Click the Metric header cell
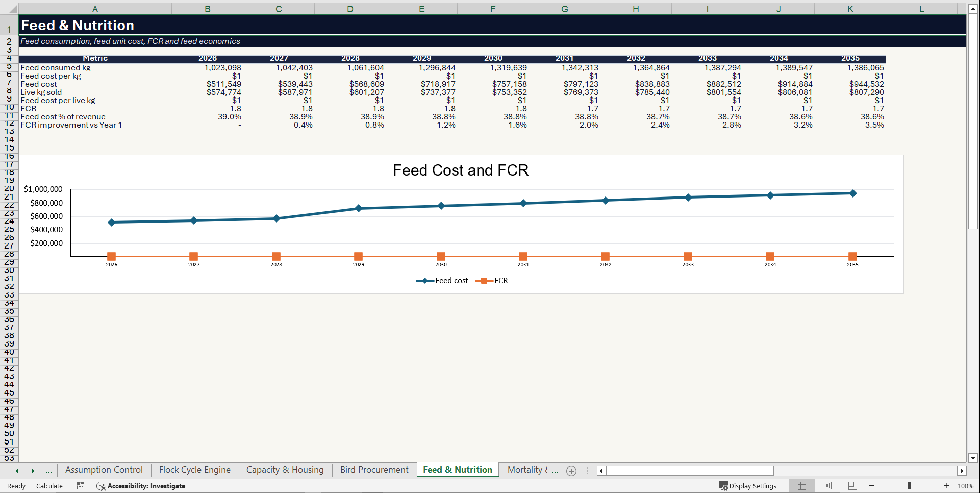This screenshot has width=980, height=493. 95,58
